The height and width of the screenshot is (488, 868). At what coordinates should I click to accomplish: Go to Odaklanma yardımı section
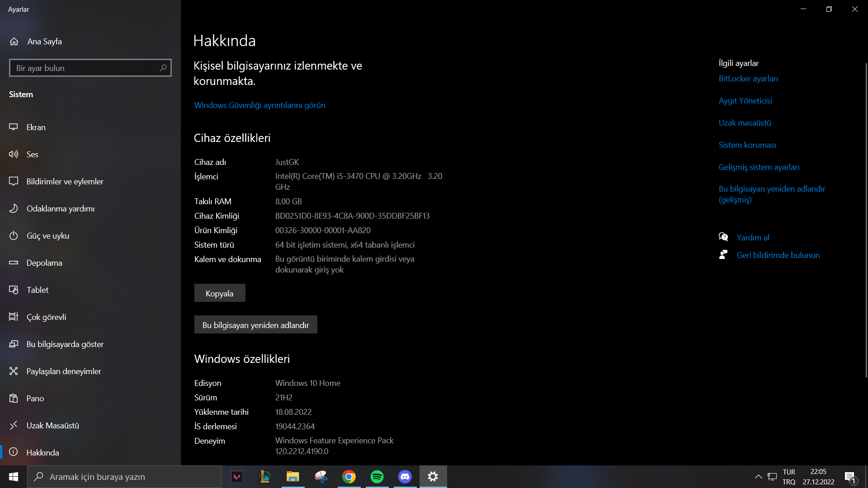(60, 208)
